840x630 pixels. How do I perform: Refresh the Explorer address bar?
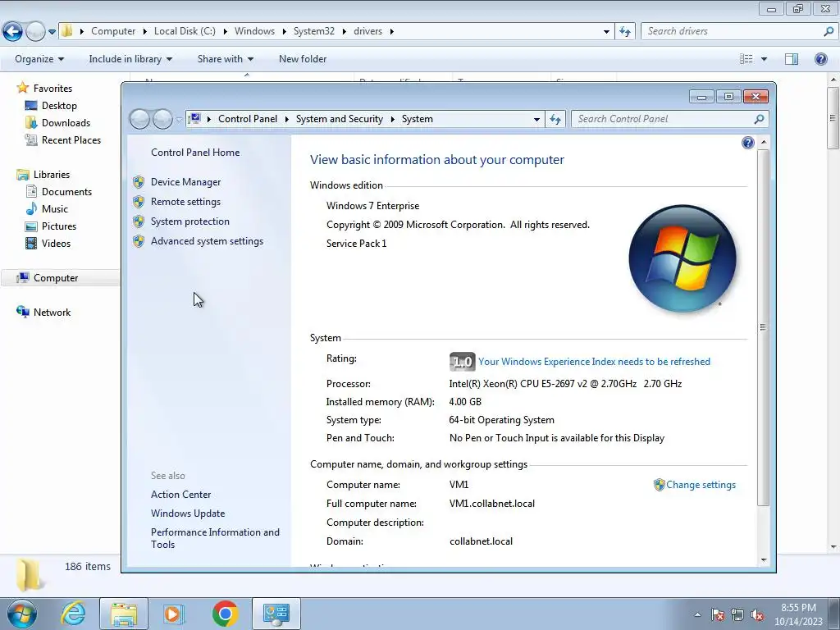coord(624,32)
